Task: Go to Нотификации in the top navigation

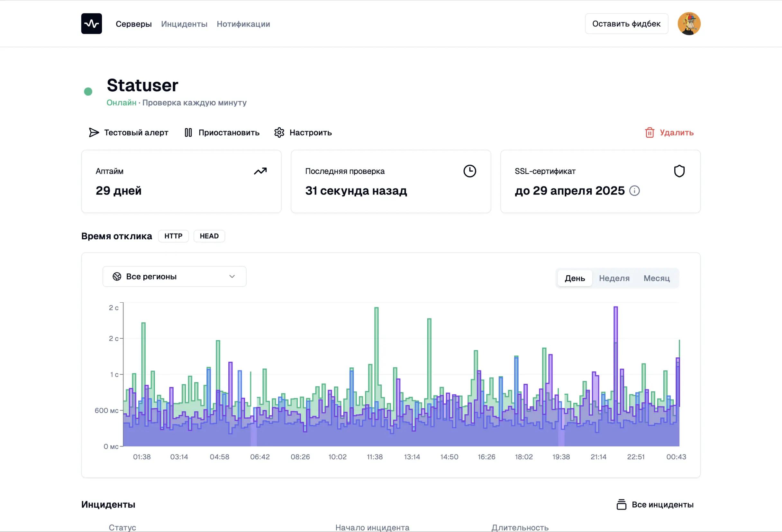Action: click(x=243, y=24)
